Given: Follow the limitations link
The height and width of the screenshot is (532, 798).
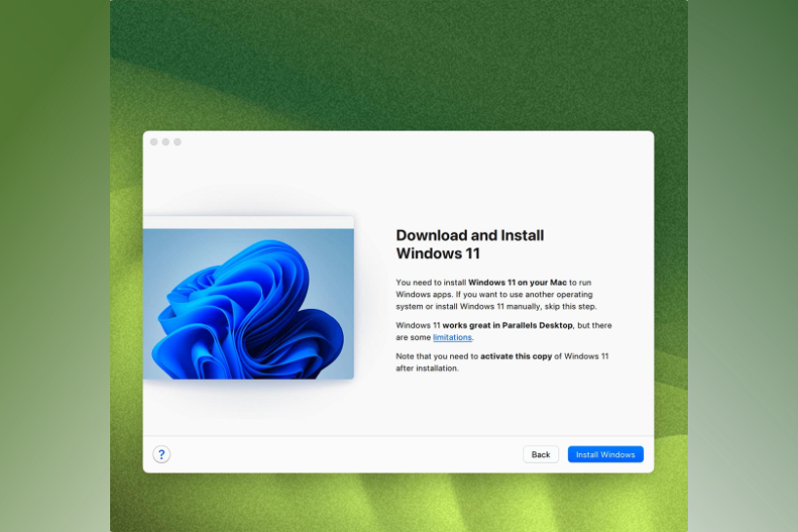Looking at the screenshot, I should click(x=452, y=337).
